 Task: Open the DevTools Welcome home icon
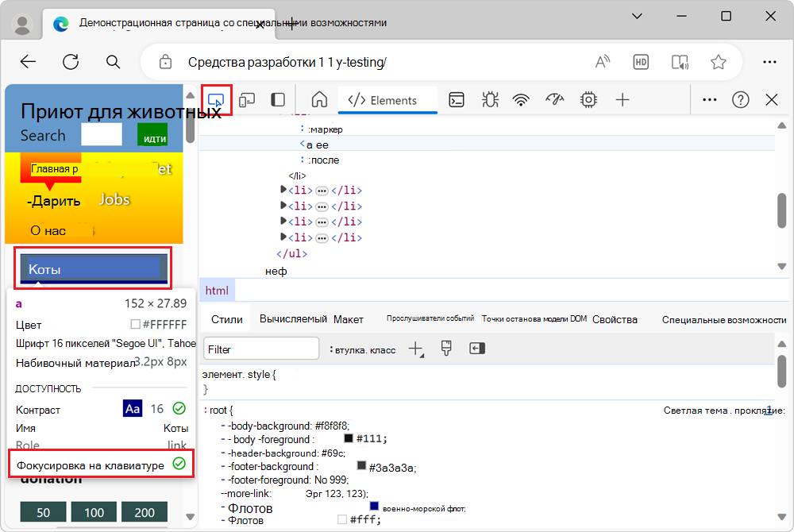[319, 100]
